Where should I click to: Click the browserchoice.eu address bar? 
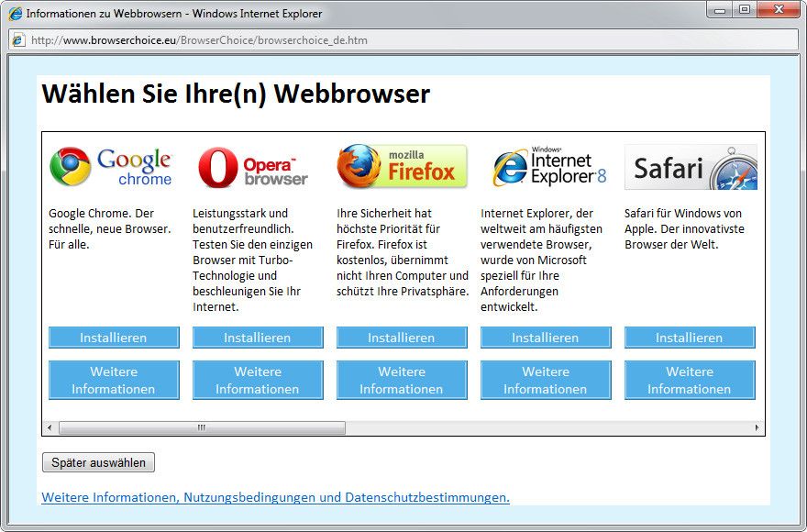403,40
